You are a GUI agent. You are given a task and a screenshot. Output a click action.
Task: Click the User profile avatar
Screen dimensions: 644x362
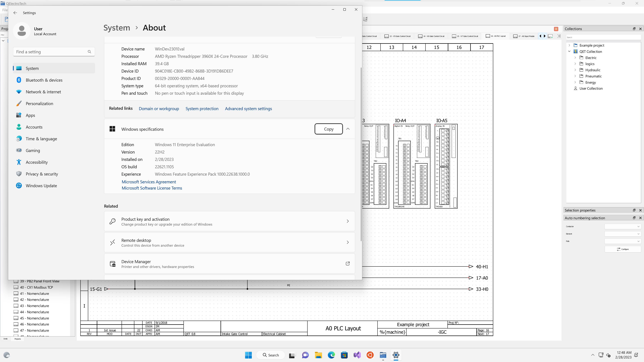point(22,31)
